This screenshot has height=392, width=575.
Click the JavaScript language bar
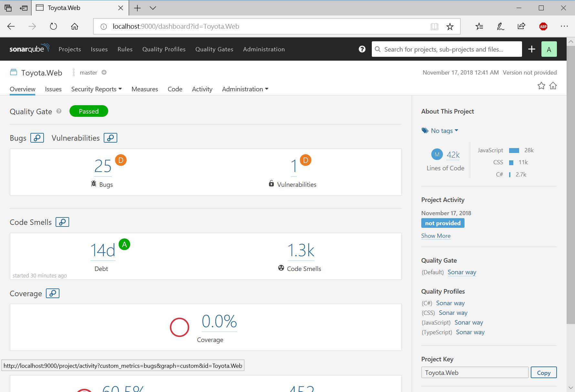pos(514,150)
